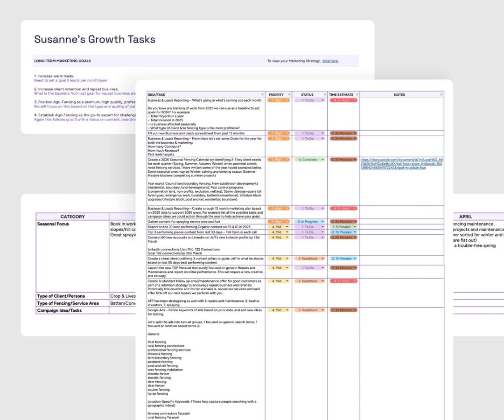Open Status dropdown for 'set some Goals' row

coord(309,139)
